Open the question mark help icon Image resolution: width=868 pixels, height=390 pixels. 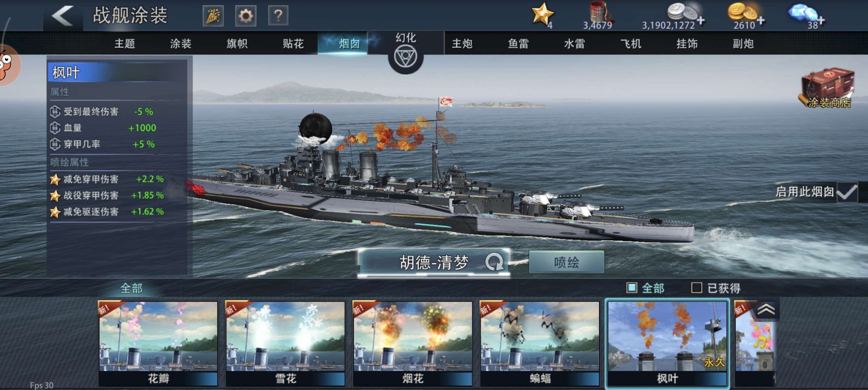pyautogui.click(x=278, y=15)
